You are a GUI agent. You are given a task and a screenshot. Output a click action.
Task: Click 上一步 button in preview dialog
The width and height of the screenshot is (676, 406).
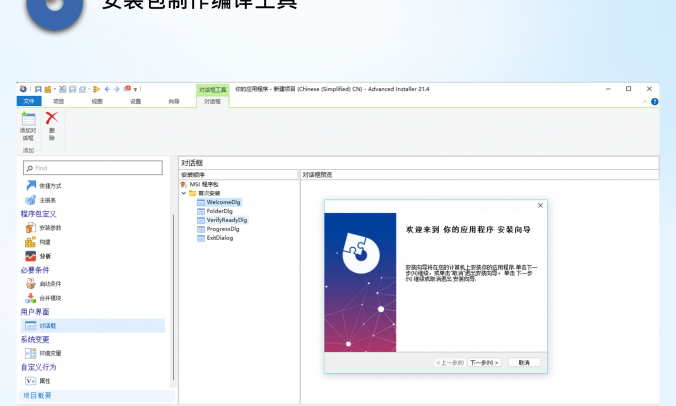[x=450, y=362]
